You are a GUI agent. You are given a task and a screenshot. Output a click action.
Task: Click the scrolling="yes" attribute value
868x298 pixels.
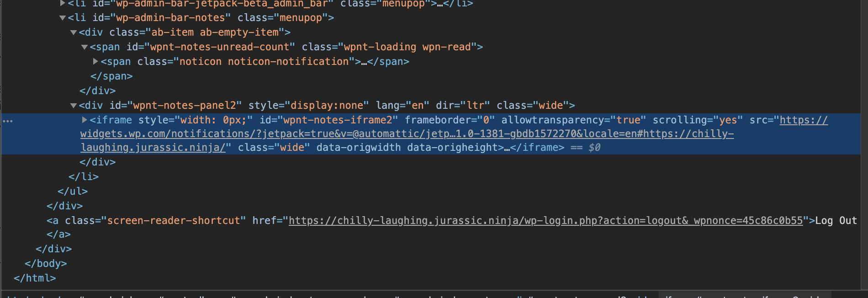728,120
